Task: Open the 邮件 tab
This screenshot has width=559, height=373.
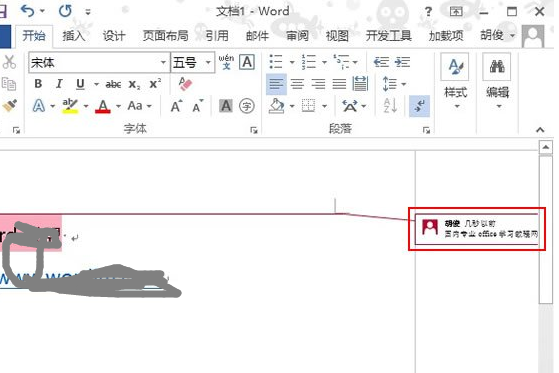Action: (257, 36)
